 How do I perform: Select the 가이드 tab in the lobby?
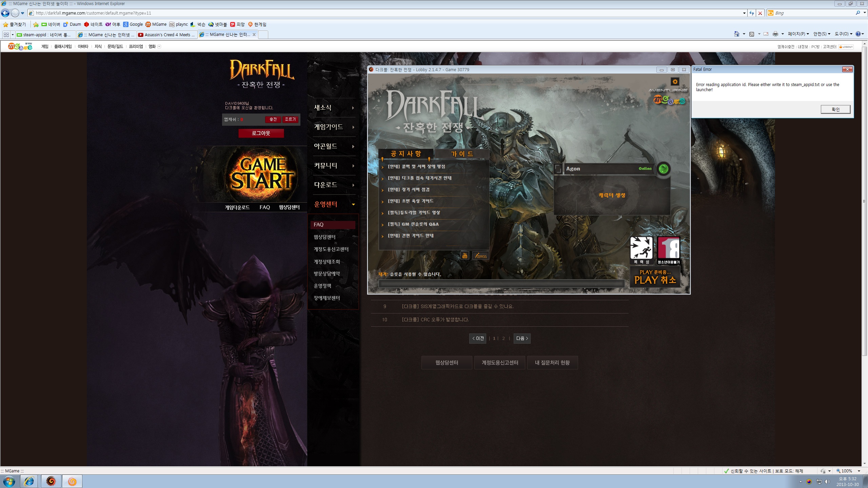tap(462, 154)
